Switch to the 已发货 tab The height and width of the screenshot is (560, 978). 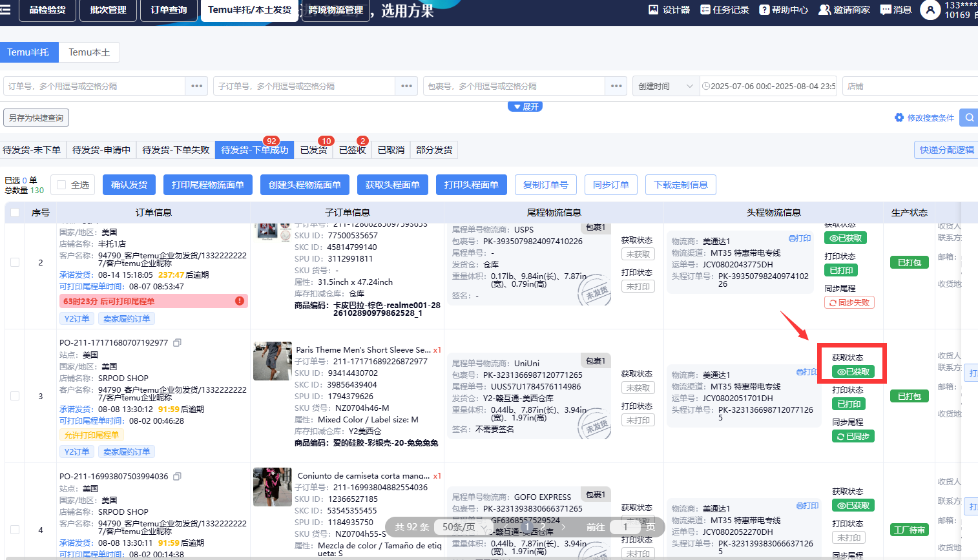314,149
